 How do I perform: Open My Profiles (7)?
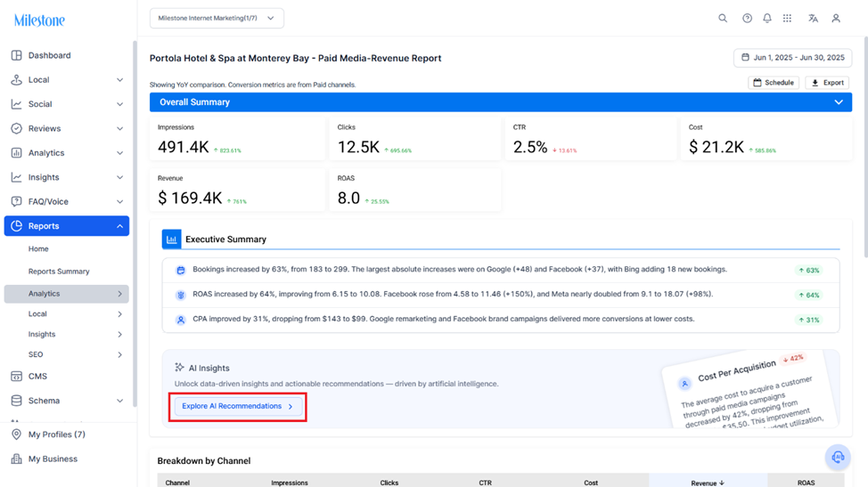tap(56, 434)
